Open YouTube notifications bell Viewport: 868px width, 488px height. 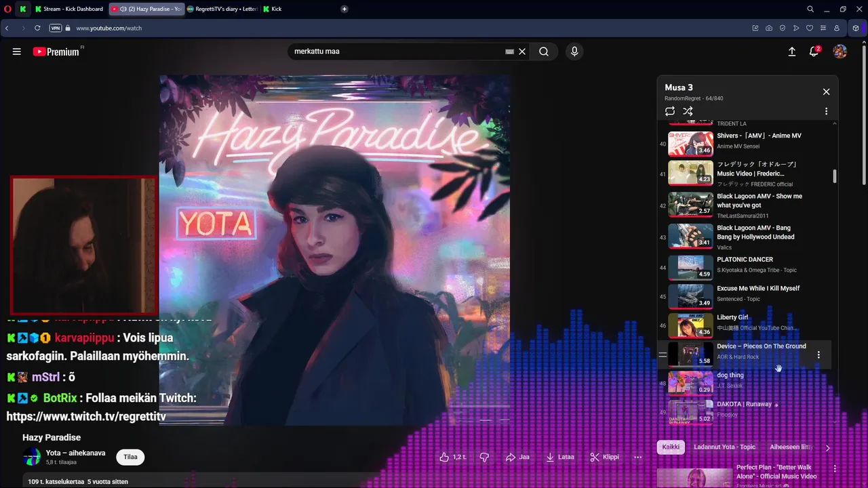pyautogui.click(x=814, y=52)
